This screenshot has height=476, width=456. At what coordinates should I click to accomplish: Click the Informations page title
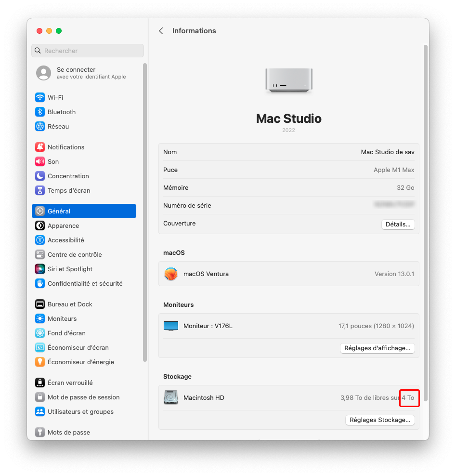(194, 31)
